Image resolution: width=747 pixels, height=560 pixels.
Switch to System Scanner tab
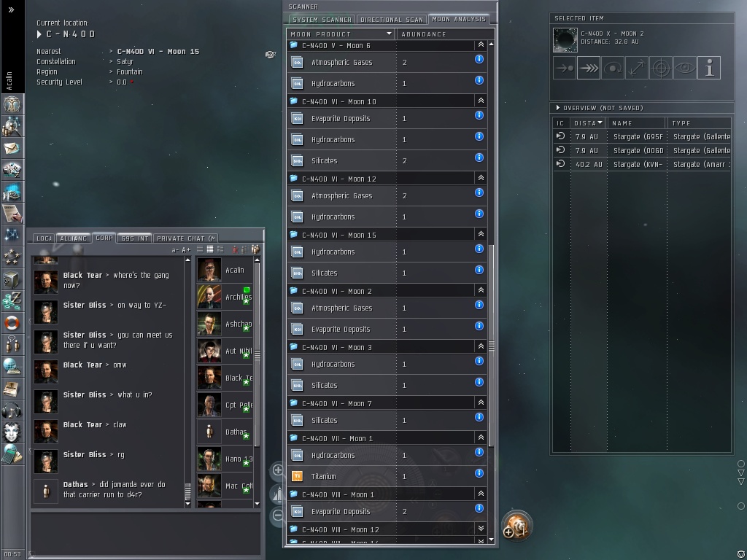pos(322,20)
